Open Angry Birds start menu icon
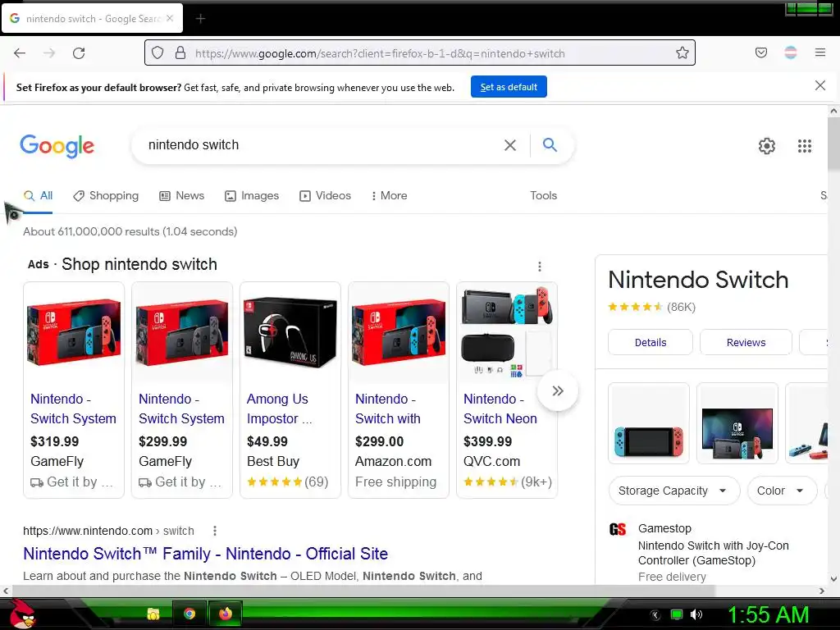Screen dimensions: 840x630 tap(22, 614)
